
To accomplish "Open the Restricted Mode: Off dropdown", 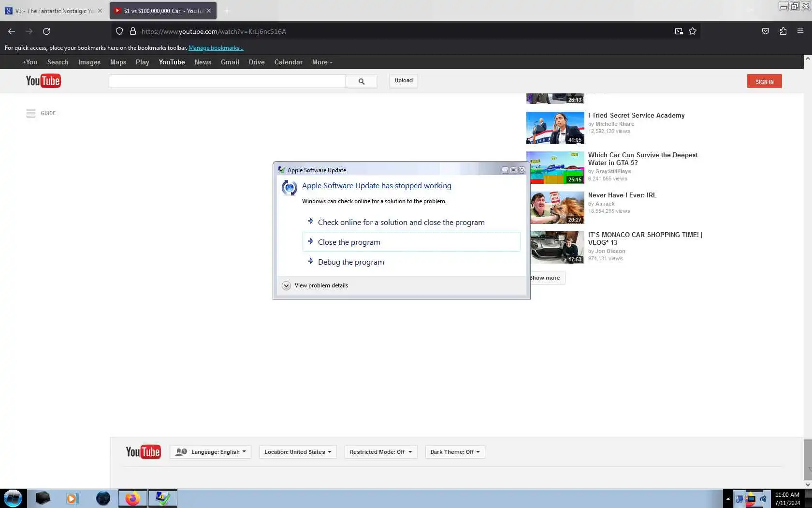I will pyautogui.click(x=381, y=452).
